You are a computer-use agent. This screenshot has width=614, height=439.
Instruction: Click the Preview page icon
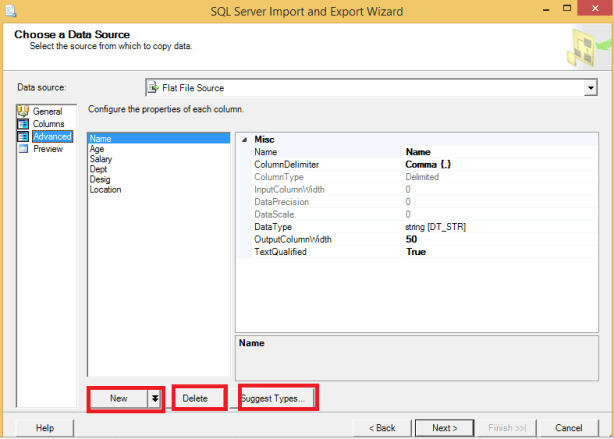click(x=24, y=149)
